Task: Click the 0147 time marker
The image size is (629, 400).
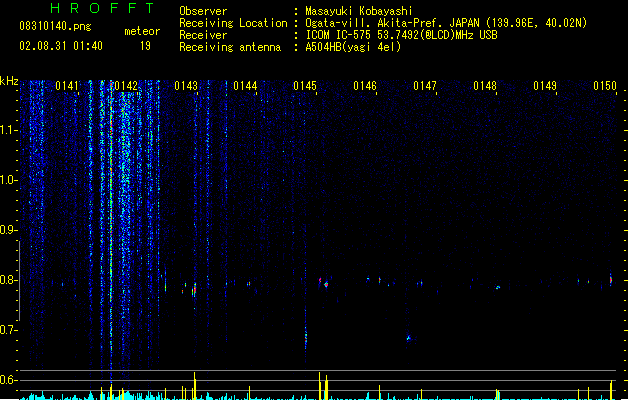Action: [x=425, y=86]
